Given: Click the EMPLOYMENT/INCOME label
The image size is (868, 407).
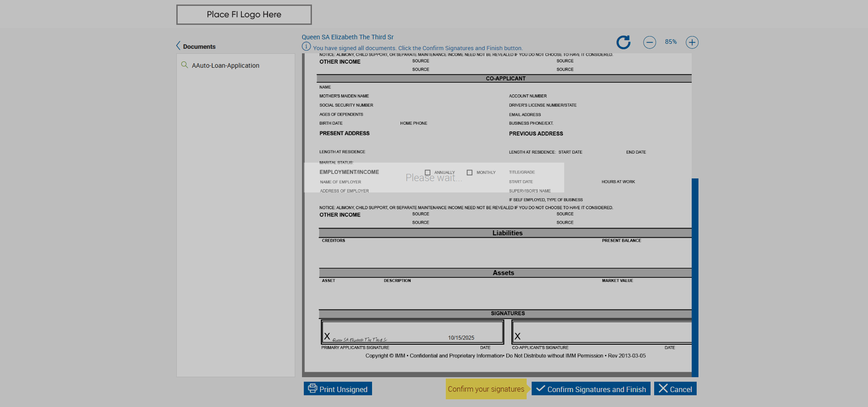Looking at the screenshot, I should click(x=349, y=172).
